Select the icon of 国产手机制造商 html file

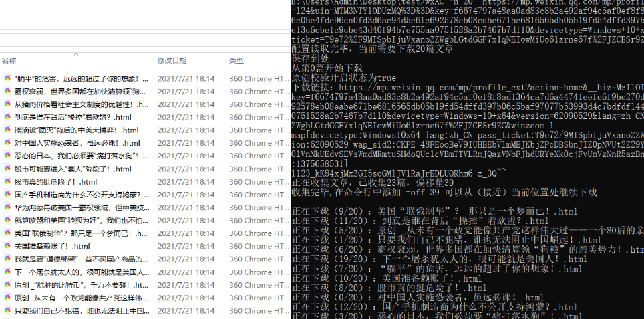pyautogui.click(x=7, y=195)
